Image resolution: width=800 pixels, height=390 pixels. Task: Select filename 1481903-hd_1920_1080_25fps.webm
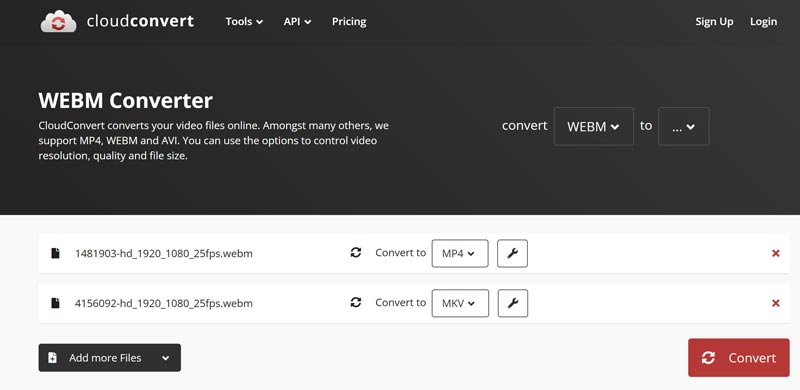pos(164,253)
